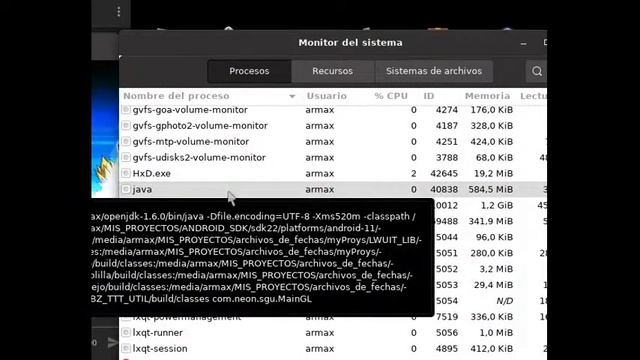Click the N/D memory value
Viewport: 640px width, 360px height.
click(504, 301)
